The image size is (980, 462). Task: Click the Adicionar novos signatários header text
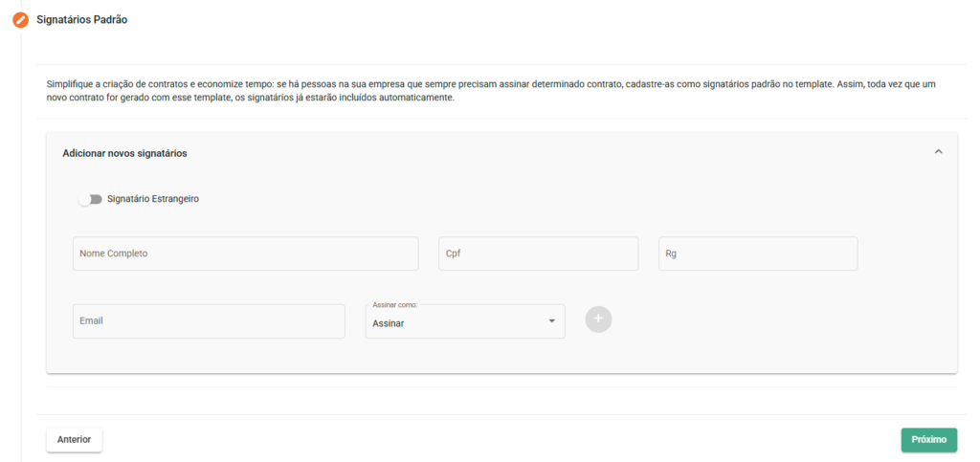pyautogui.click(x=124, y=153)
